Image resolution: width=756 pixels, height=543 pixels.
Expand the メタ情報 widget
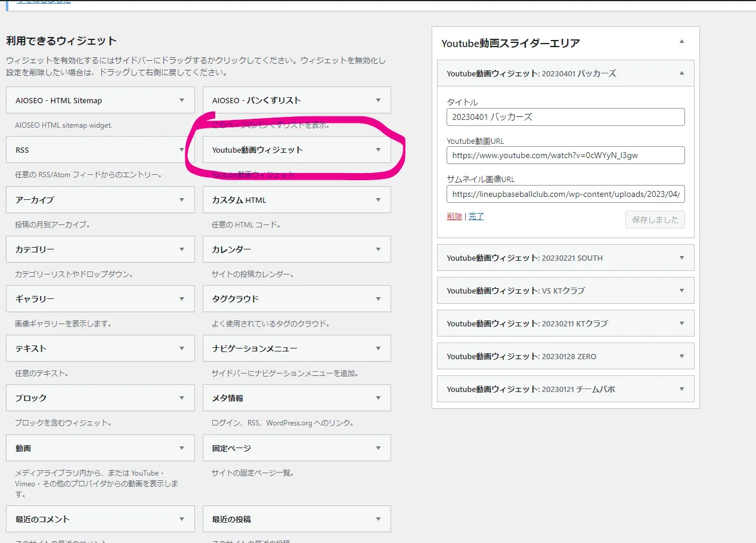378,397
